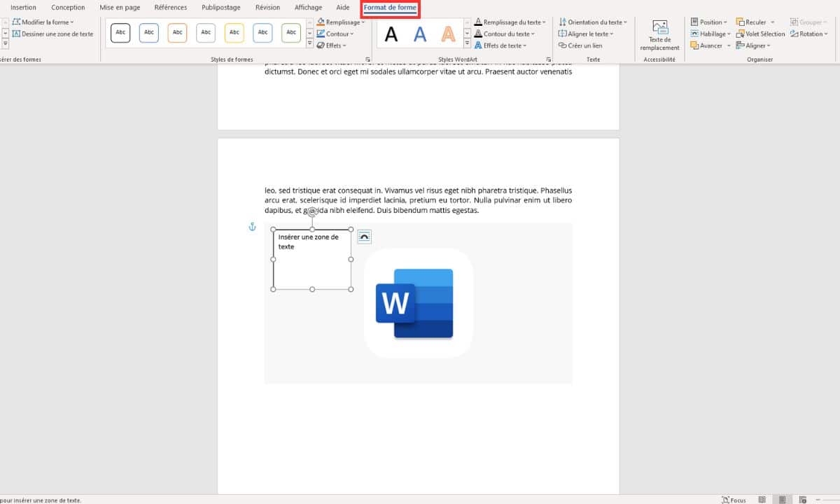Image resolution: width=840 pixels, height=504 pixels.
Task: Open the Remplissage fill dropdown
Action: (341, 22)
